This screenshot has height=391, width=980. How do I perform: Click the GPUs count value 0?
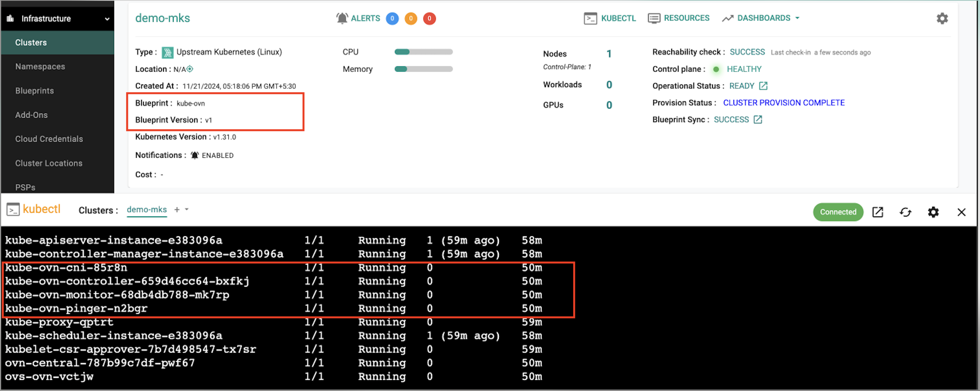pyautogui.click(x=609, y=105)
